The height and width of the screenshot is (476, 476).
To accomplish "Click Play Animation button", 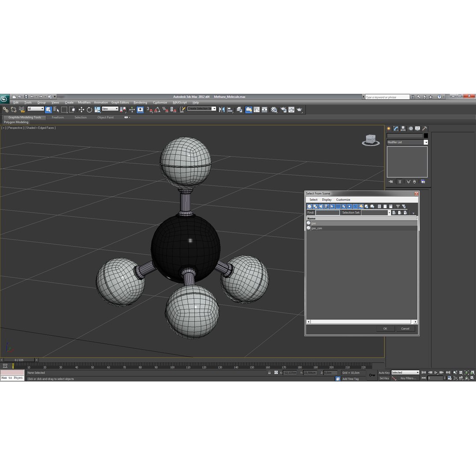I will 435,372.
